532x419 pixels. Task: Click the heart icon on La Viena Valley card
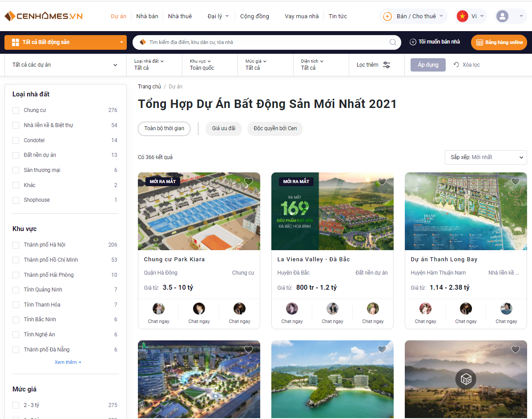click(382, 181)
